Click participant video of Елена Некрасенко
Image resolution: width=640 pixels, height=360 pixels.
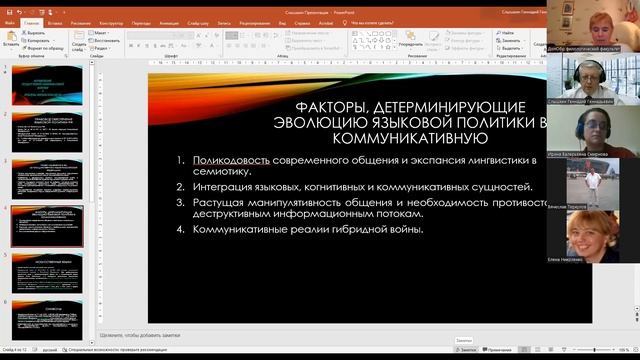point(593,236)
